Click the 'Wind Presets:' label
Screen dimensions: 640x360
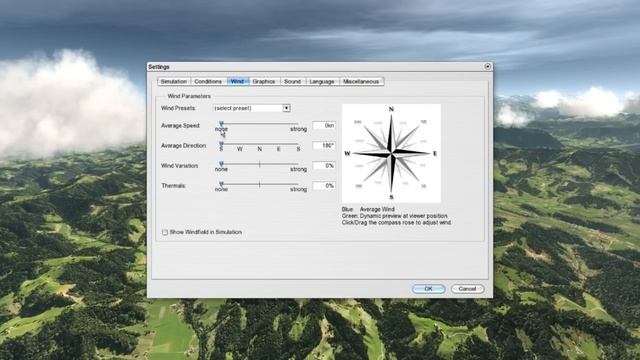178,108
